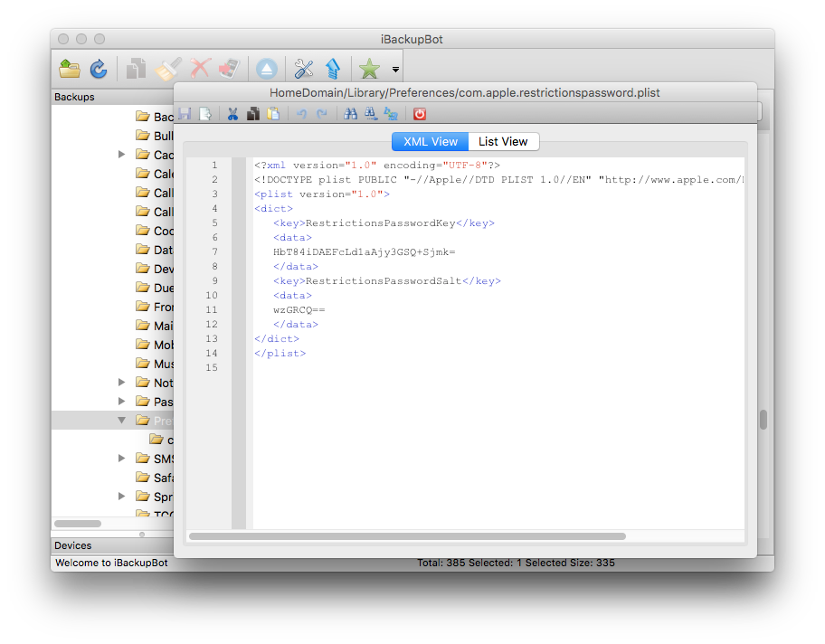
Task: Click the RestrictionsPasswordSalt key line
Action: click(x=387, y=281)
